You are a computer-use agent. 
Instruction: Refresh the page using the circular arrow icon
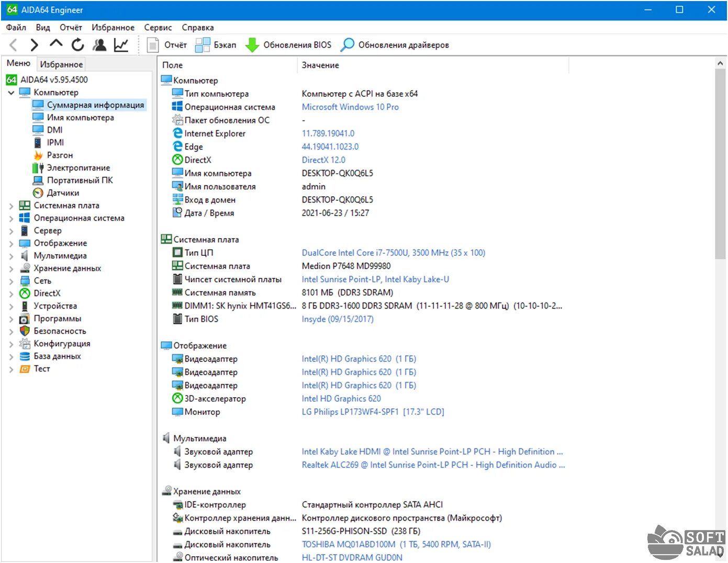pos(77,45)
